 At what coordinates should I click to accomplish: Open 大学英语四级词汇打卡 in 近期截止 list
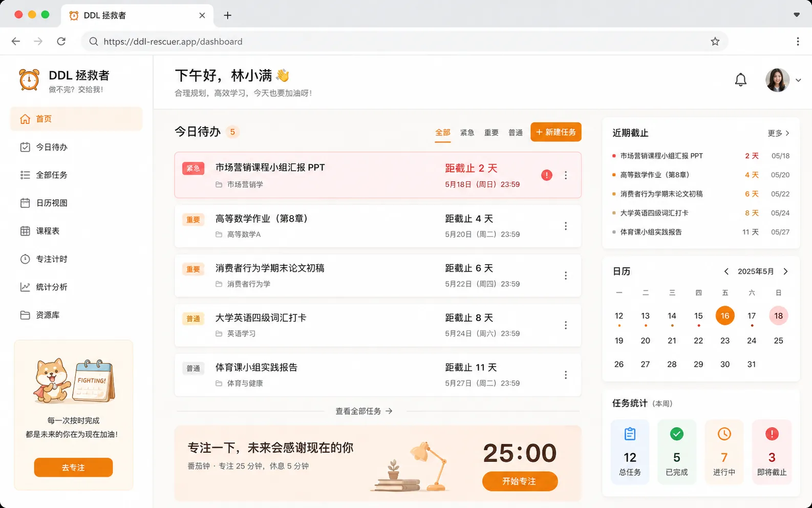click(701, 213)
